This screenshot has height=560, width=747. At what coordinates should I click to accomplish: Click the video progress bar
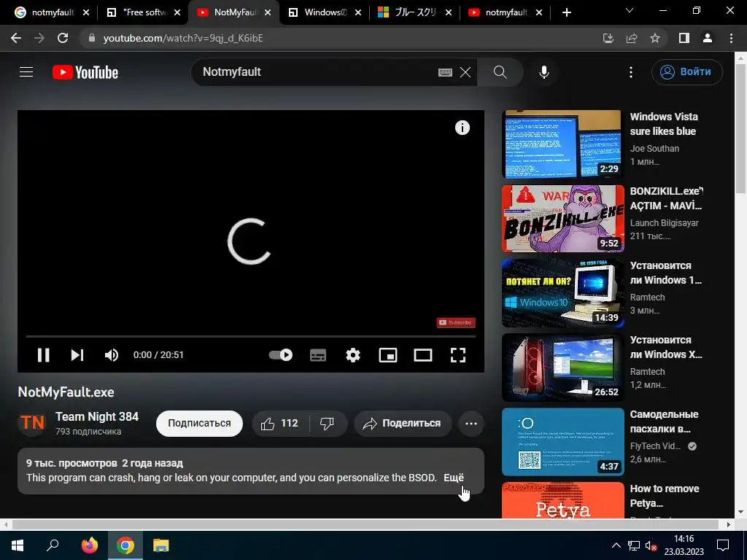251,336
